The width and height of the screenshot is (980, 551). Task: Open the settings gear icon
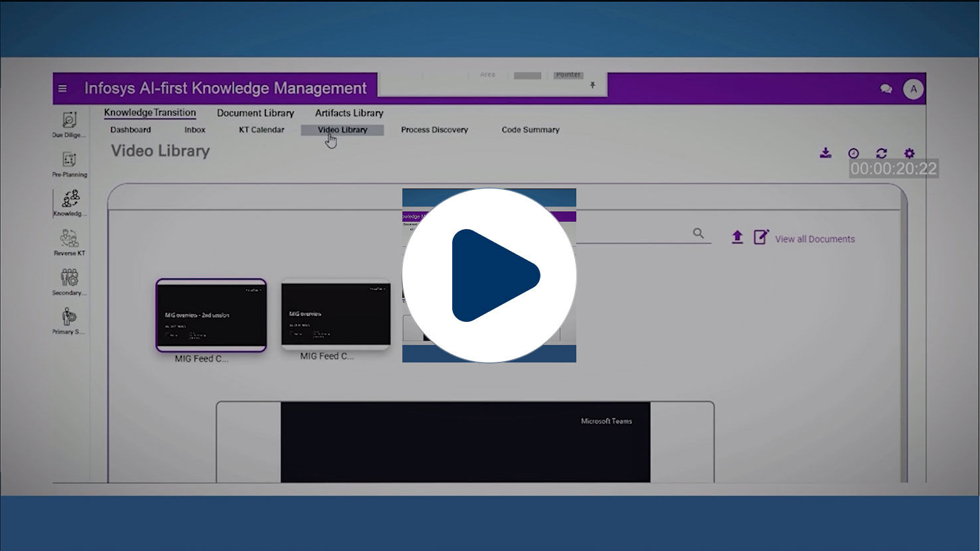click(x=909, y=153)
